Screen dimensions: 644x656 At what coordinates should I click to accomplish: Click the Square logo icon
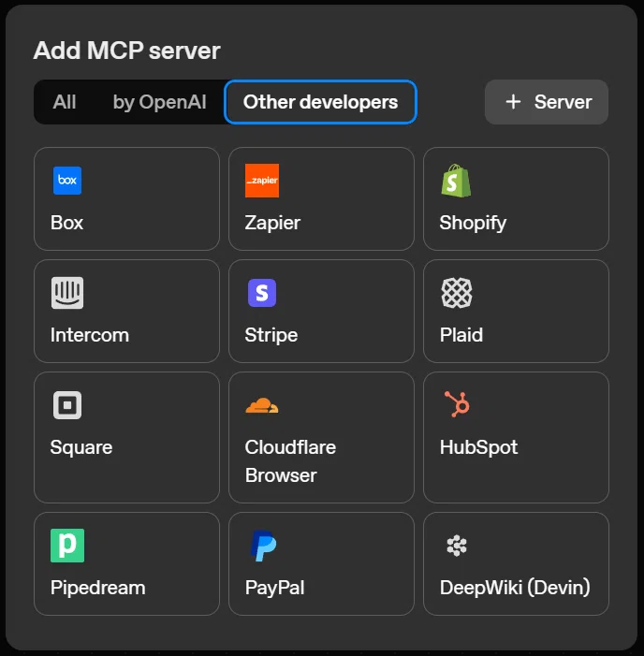coord(67,405)
